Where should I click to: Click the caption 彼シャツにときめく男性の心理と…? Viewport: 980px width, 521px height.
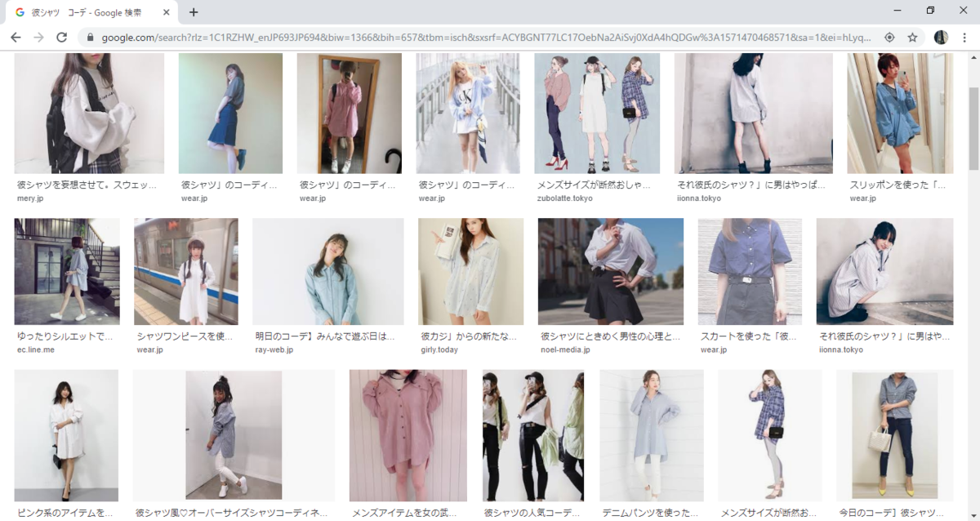click(610, 336)
